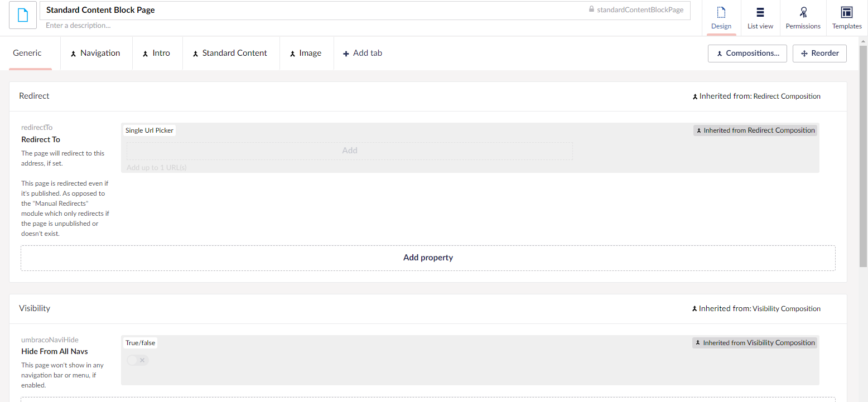868x402 pixels.
Task: Switch to the Standard Content tab
Action: (231, 53)
